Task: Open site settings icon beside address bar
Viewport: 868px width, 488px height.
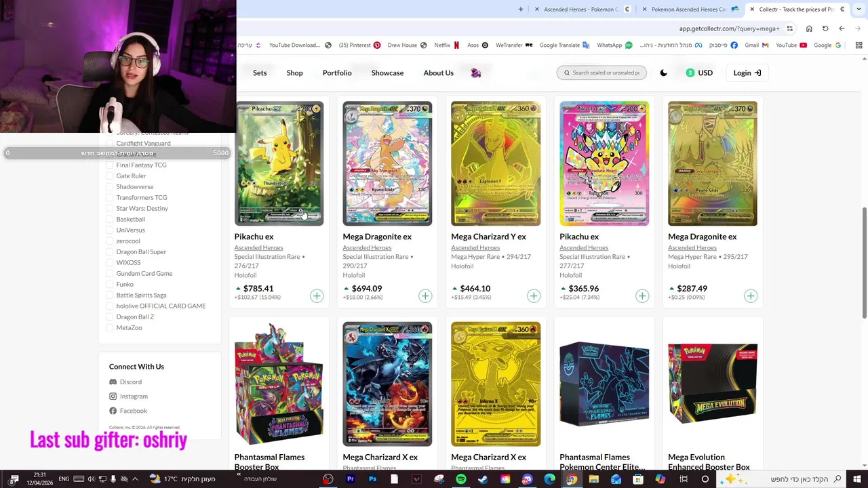Action: pos(789,28)
